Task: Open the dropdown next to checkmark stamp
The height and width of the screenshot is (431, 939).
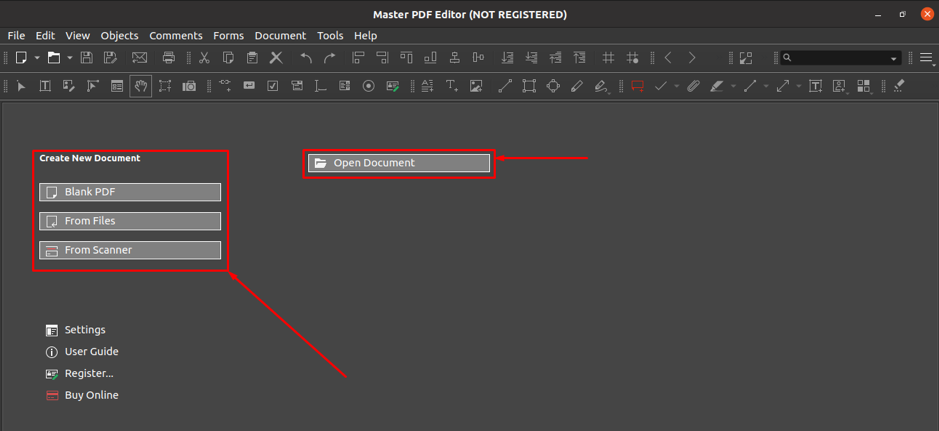Action: (x=677, y=87)
